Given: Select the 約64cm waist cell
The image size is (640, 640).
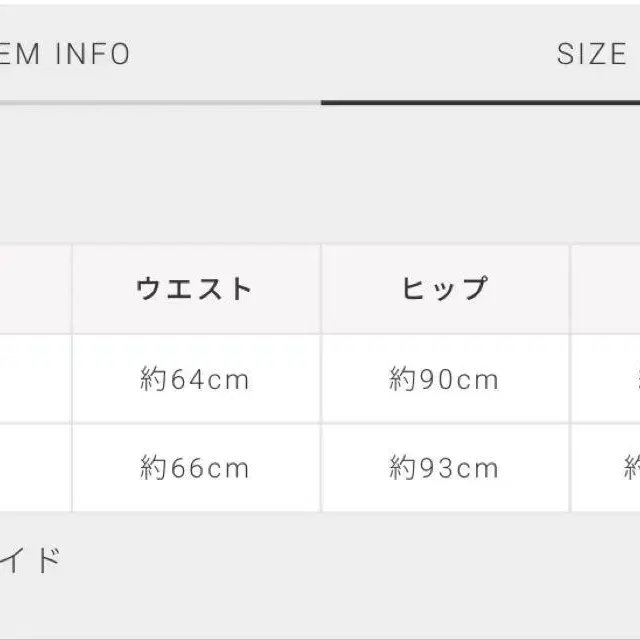Looking at the screenshot, I should coord(195,379).
